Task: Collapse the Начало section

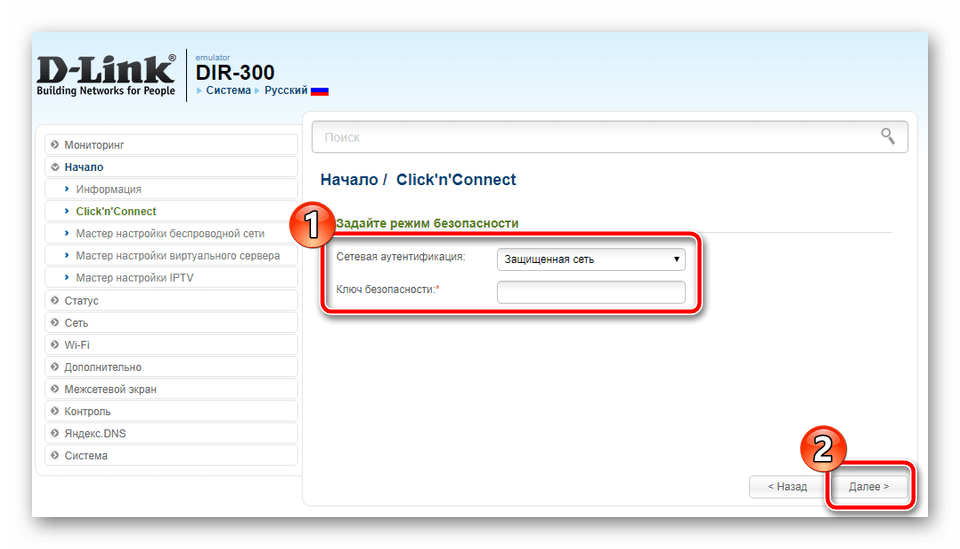Action: 171,167
